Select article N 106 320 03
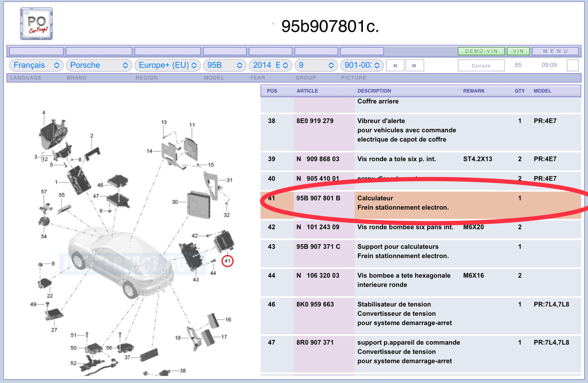 tap(318, 275)
